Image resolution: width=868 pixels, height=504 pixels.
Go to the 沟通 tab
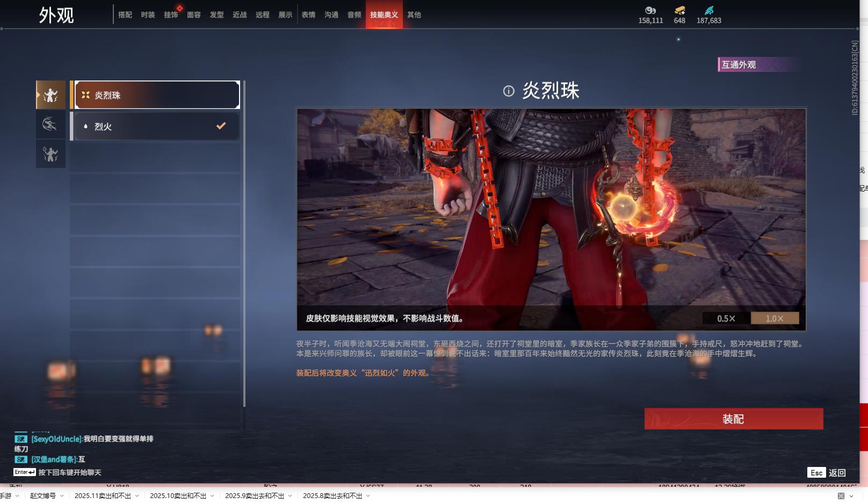pyautogui.click(x=331, y=15)
